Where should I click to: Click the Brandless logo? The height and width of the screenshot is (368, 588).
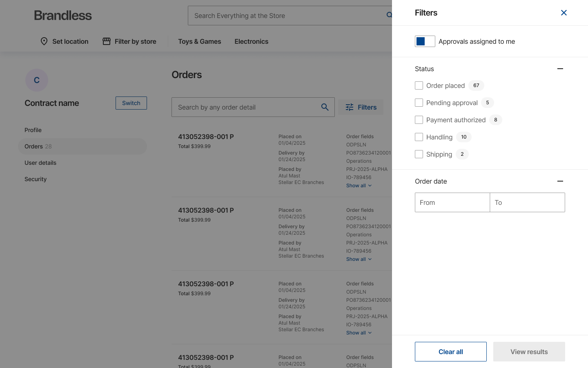63,16
